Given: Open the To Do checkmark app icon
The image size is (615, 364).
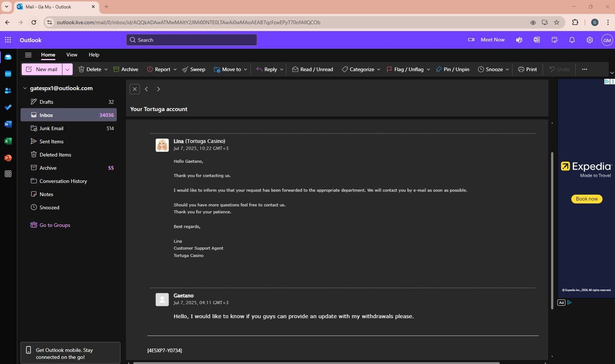Looking at the screenshot, I should pyautogui.click(x=8, y=107).
